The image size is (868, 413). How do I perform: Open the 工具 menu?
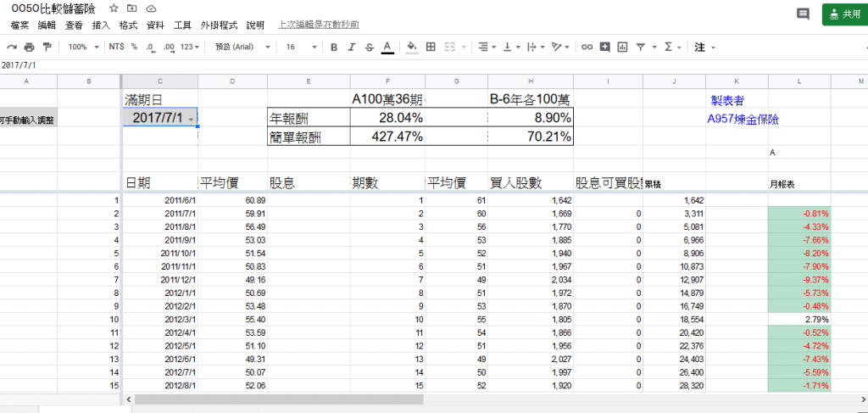coord(182,25)
